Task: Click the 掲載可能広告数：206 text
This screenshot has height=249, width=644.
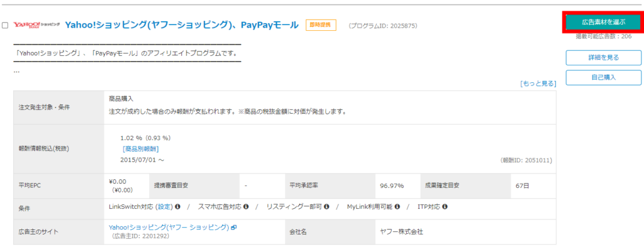Action: (x=604, y=36)
